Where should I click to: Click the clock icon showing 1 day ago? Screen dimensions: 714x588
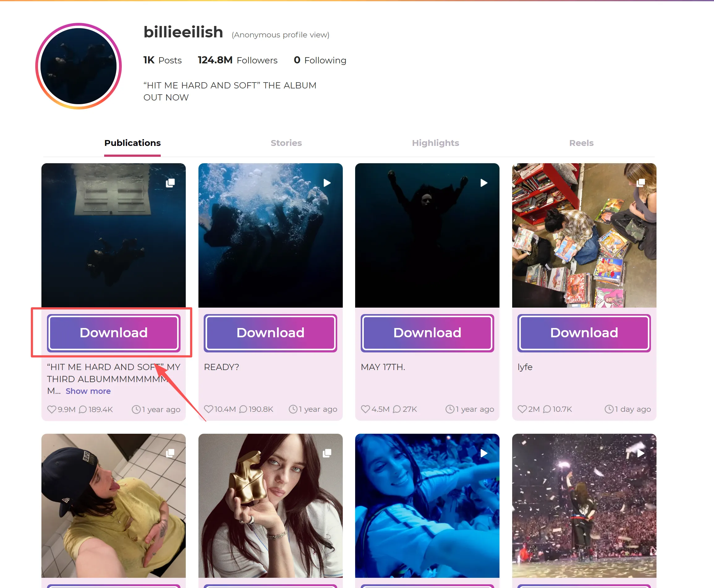click(x=608, y=409)
